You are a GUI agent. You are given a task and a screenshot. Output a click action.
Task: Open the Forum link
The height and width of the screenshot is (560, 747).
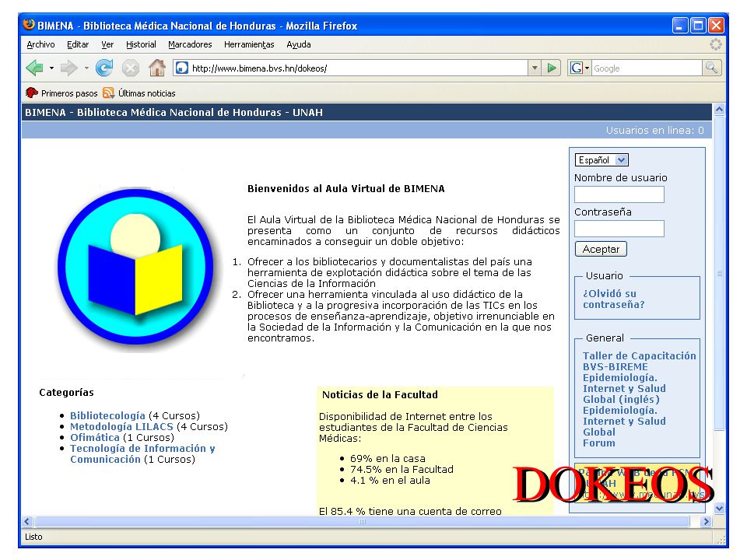[599, 443]
